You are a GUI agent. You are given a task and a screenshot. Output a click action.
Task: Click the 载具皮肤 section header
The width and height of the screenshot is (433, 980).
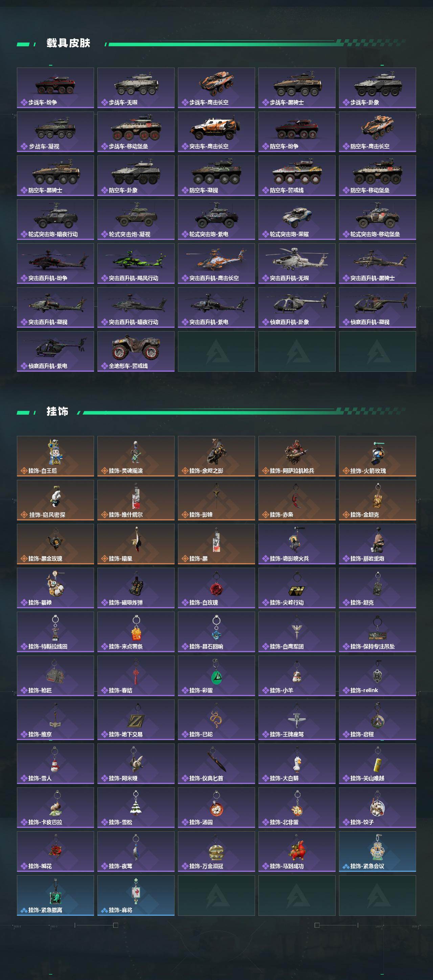pyautogui.click(x=68, y=43)
